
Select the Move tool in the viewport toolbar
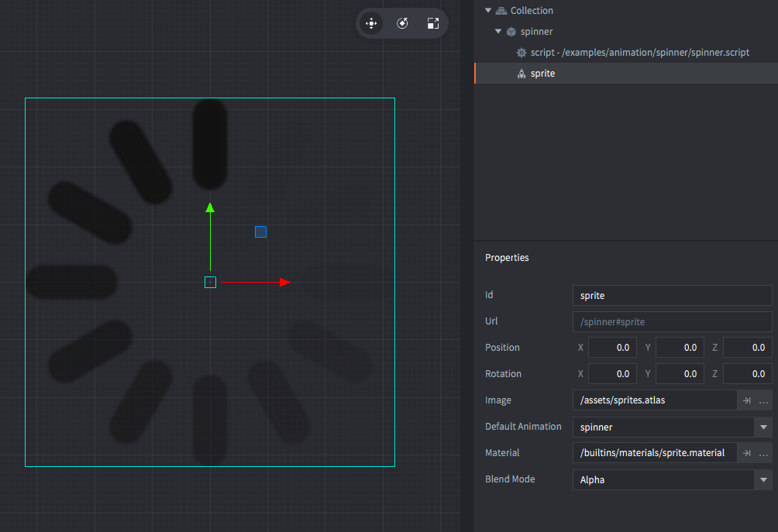point(371,24)
